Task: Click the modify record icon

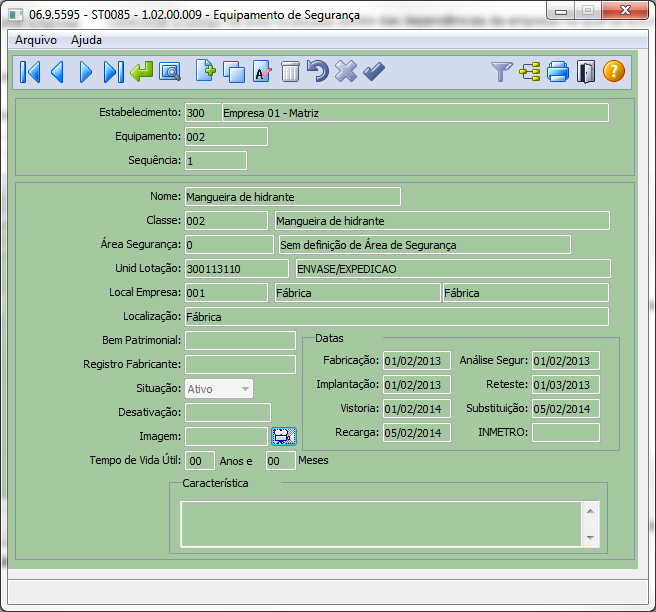Action: tap(262, 72)
